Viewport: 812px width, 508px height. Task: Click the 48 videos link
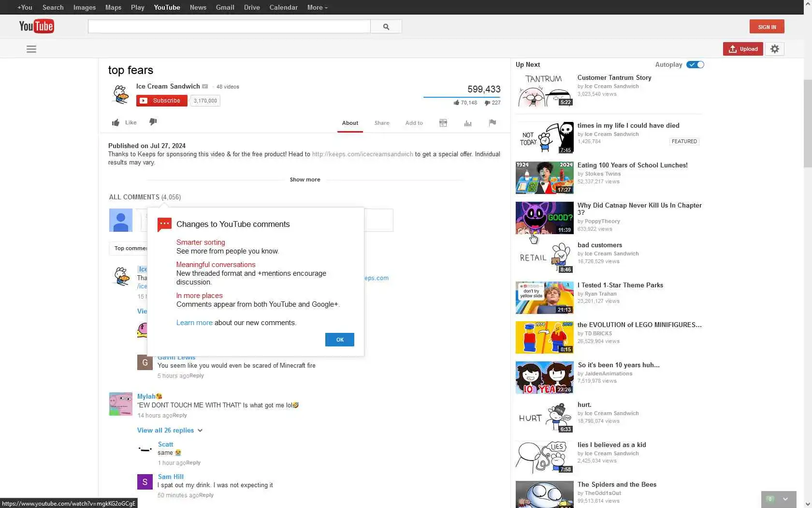click(228, 87)
